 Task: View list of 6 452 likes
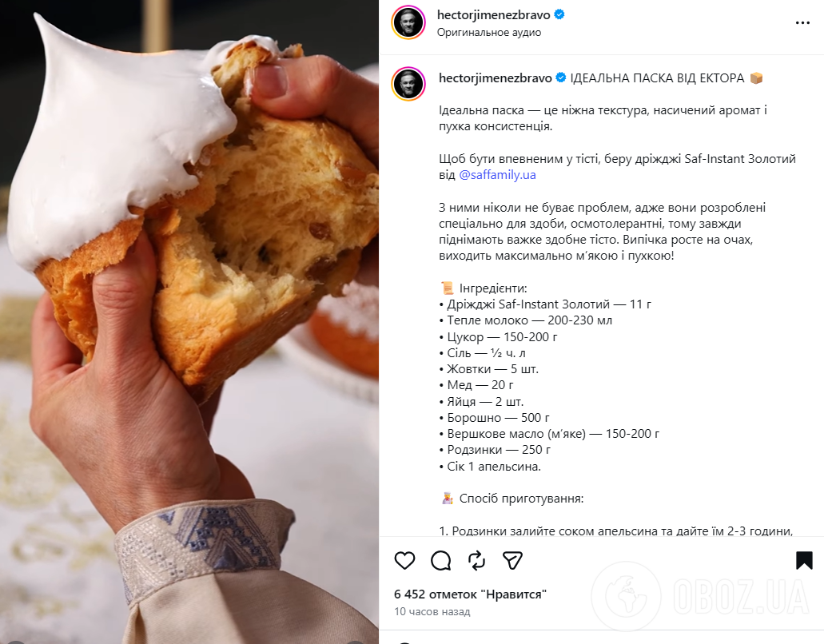pyautogui.click(x=470, y=594)
